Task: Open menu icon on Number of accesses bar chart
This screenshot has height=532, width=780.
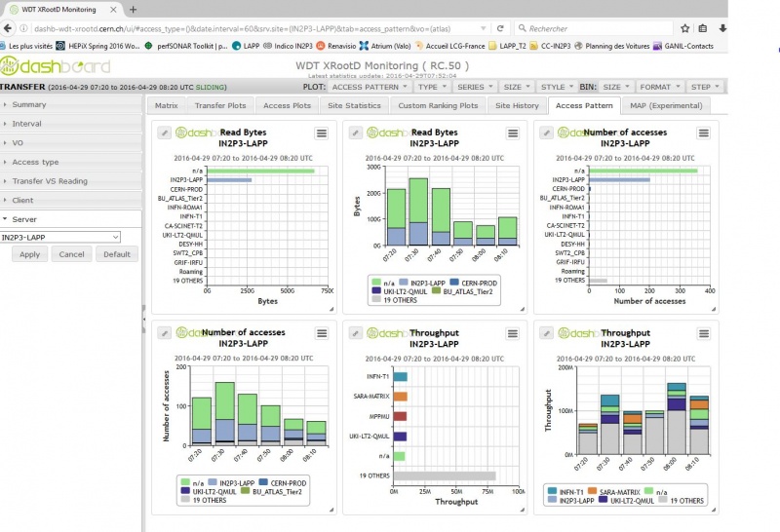Action: (x=703, y=133)
